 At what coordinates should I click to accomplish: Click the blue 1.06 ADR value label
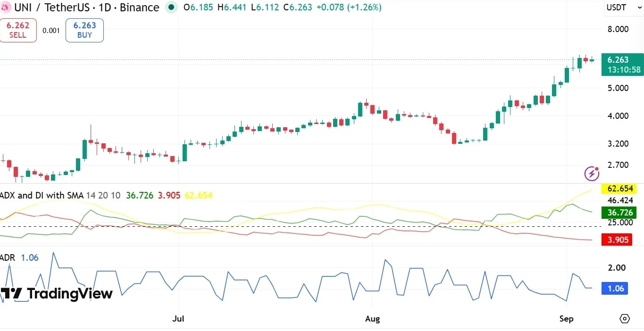pyautogui.click(x=615, y=289)
